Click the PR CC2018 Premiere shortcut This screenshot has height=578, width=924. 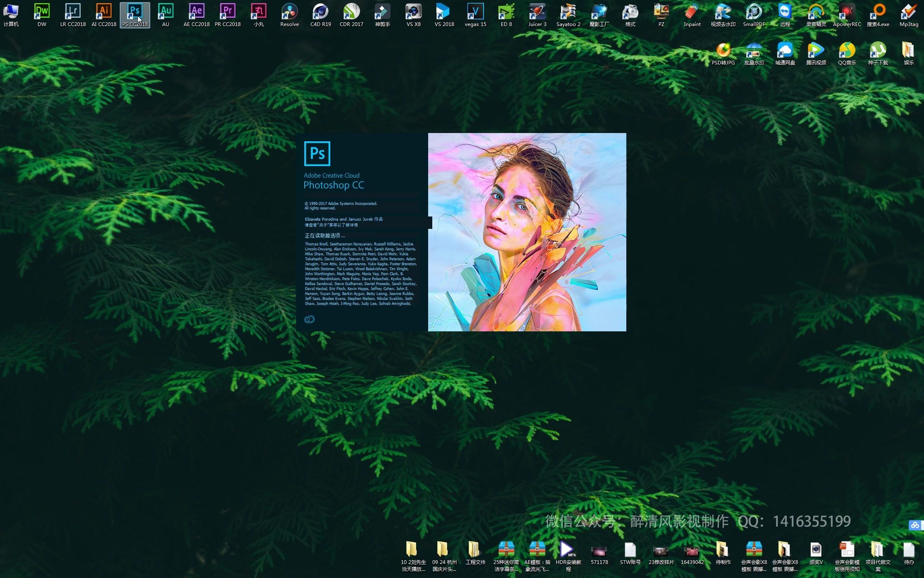(227, 12)
